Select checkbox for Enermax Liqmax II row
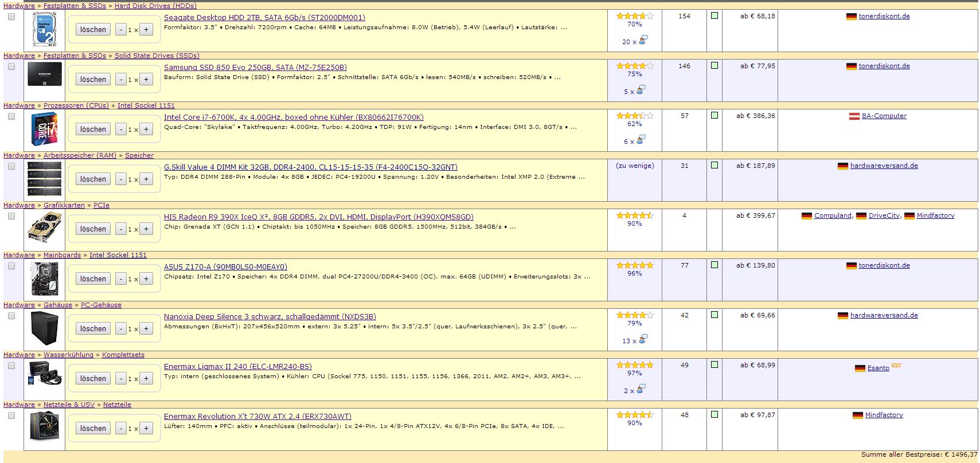This screenshot has height=463, width=980. tap(11, 366)
